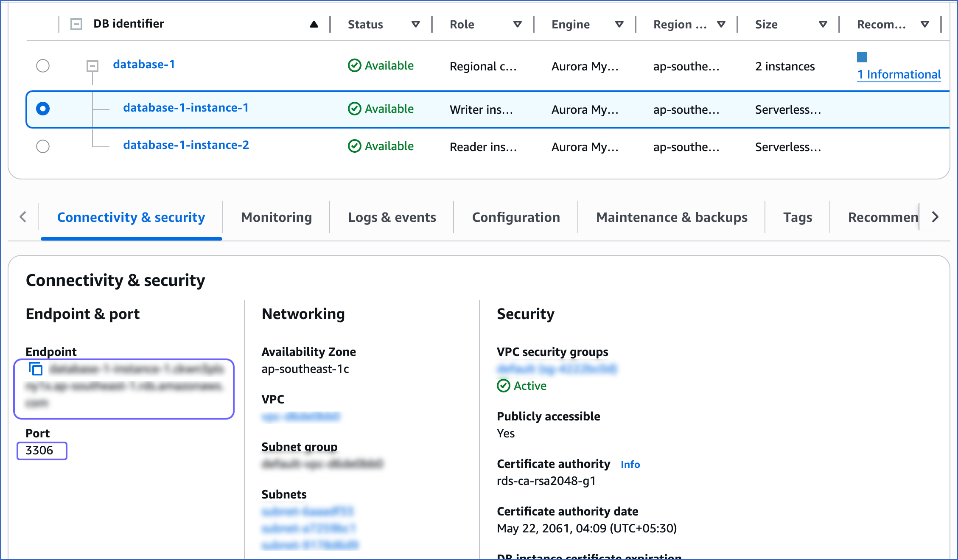Open the Logs & events tab

(392, 217)
